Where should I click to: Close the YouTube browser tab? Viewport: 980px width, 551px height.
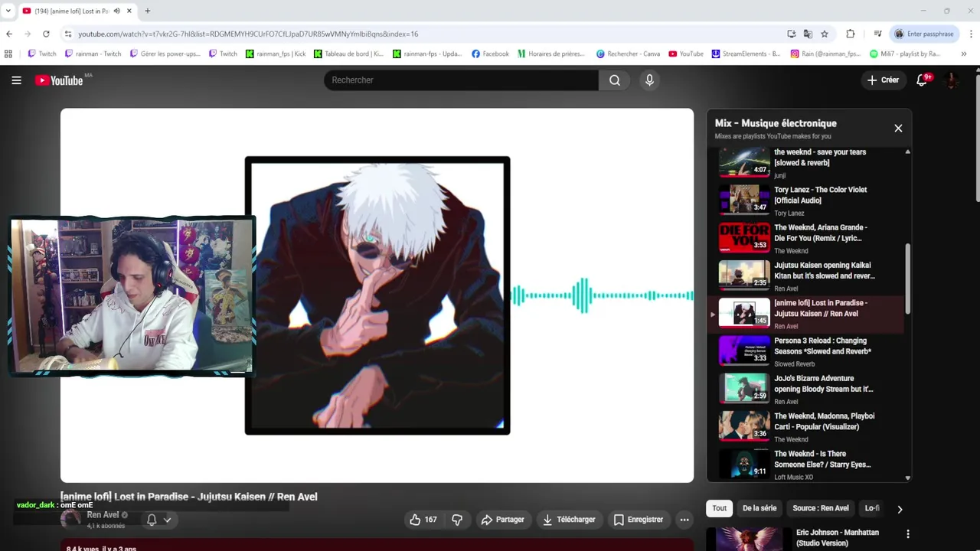(129, 11)
